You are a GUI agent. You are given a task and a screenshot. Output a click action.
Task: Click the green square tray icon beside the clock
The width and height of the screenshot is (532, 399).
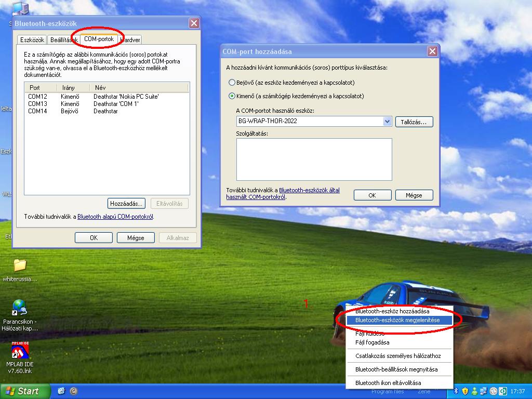pyautogui.click(x=502, y=391)
